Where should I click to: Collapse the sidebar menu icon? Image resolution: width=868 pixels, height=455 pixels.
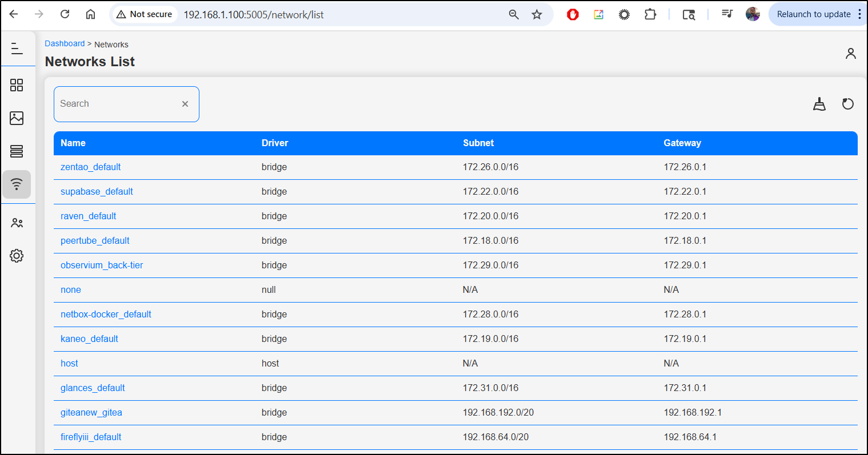click(17, 49)
